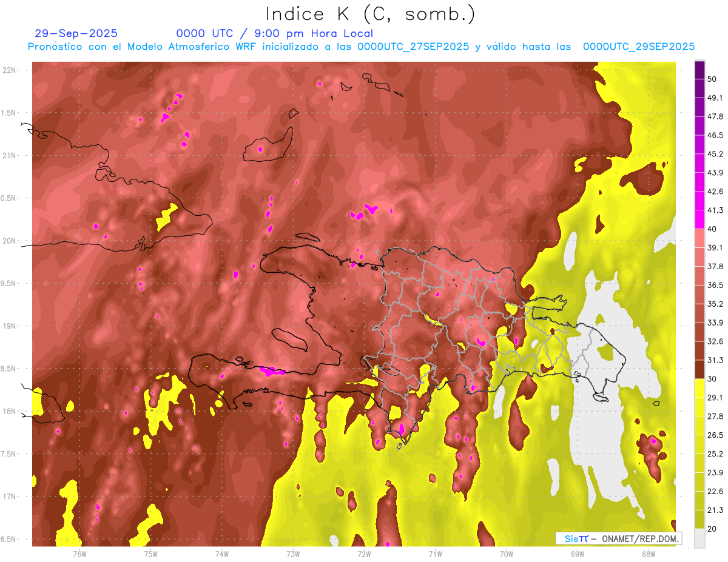Select the 71W longitude label
Viewport: 728px width, 562px height.
pos(435,554)
